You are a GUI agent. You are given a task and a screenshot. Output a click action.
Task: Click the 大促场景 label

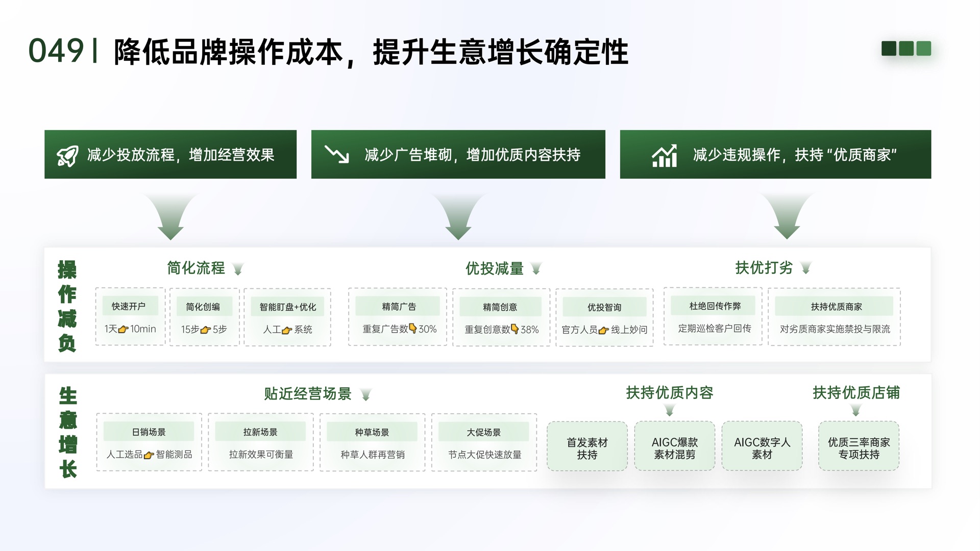tap(484, 432)
